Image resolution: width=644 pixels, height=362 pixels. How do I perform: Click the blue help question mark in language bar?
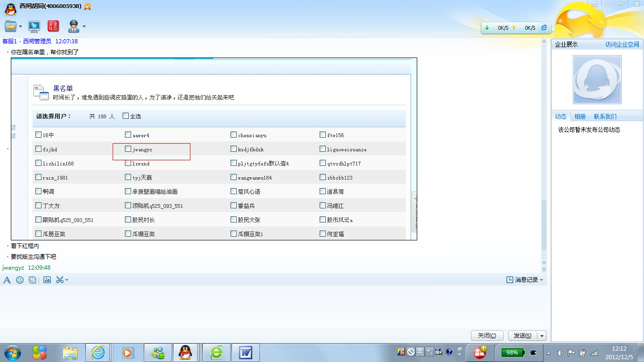(x=449, y=352)
